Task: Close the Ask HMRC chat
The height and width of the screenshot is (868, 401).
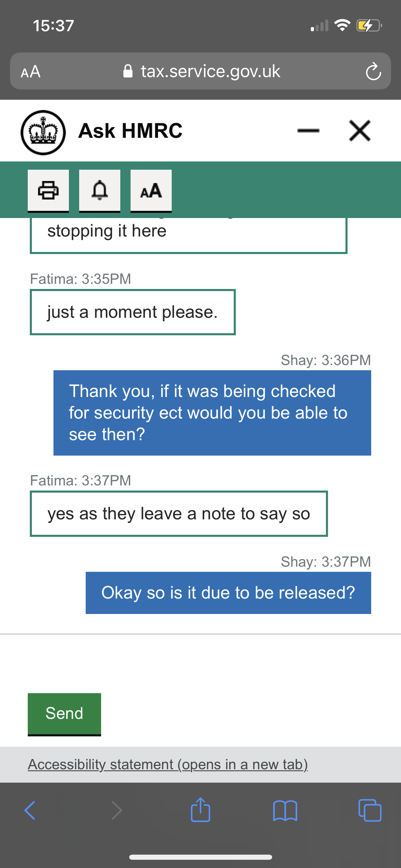Action: (x=360, y=131)
